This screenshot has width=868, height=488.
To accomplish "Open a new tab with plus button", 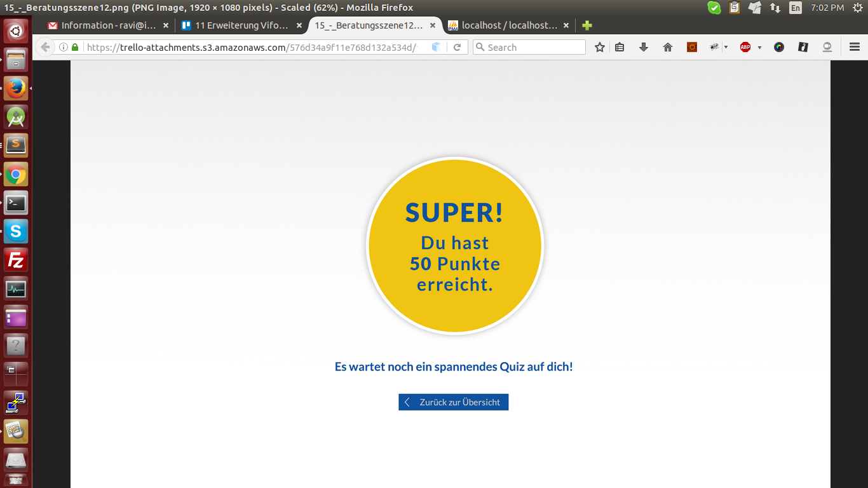I will tap(587, 25).
